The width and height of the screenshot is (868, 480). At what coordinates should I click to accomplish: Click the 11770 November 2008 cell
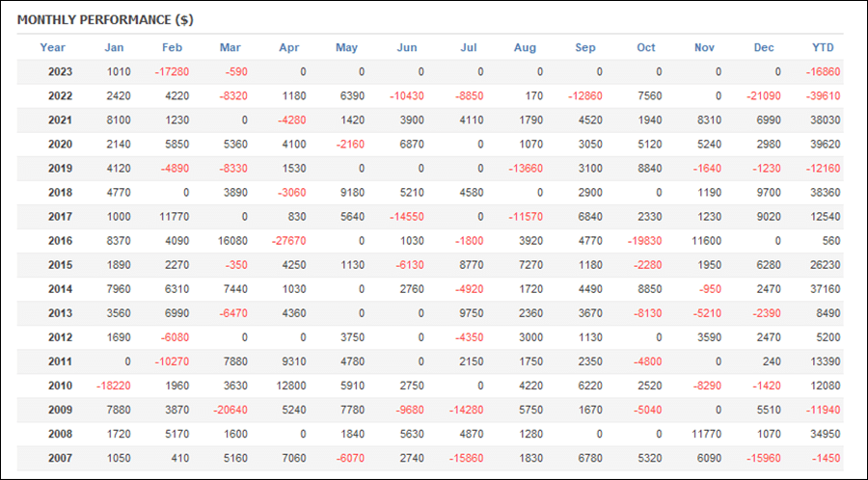click(x=706, y=434)
